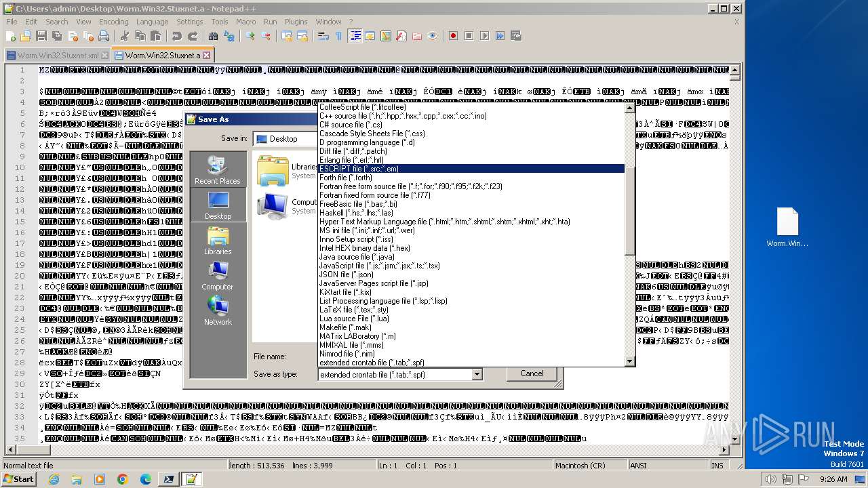868x488 pixels.
Task: Toggle synchronized vertical scrolling icon
Action: [x=288, y=36]
